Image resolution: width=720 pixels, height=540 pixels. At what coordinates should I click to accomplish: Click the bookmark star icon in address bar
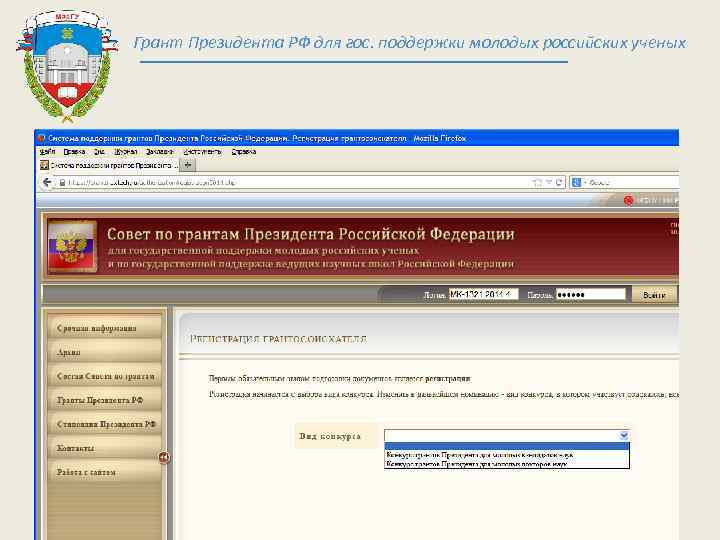click(537, 182)
